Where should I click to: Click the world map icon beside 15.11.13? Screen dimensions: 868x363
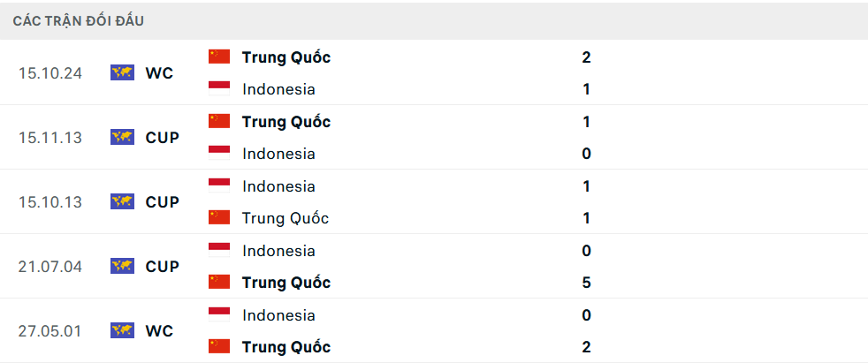pyautogui.click(x=122, y=137)
